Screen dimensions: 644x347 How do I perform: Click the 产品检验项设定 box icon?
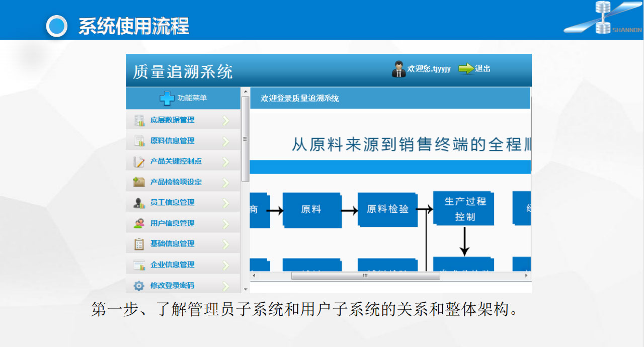pyautogui.click(x=139, y=182)
